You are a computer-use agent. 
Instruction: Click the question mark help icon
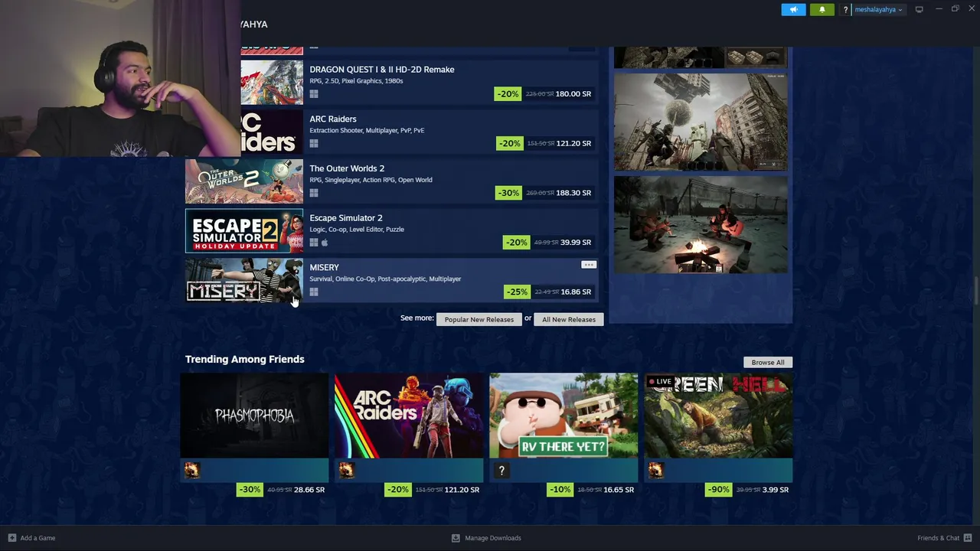coord(845,10)
